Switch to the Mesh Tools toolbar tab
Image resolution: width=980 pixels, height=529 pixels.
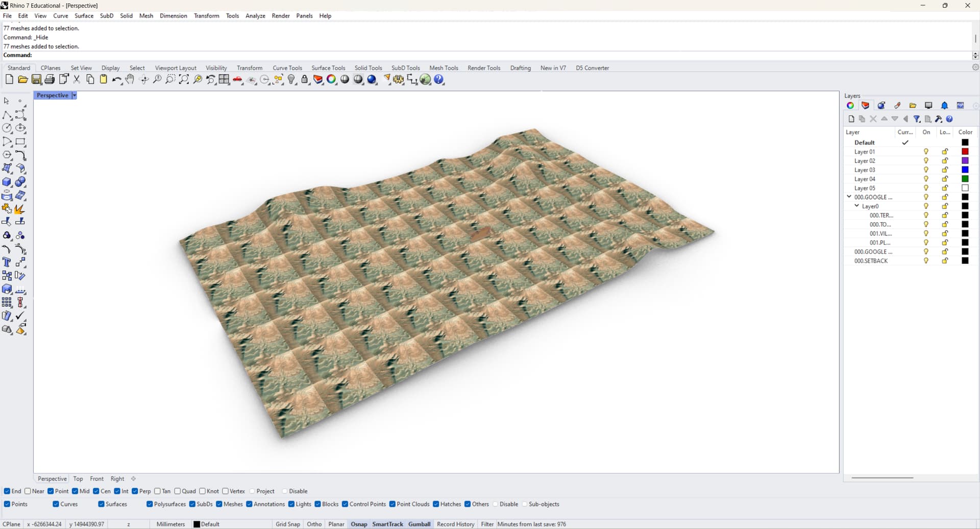point(444,68)
